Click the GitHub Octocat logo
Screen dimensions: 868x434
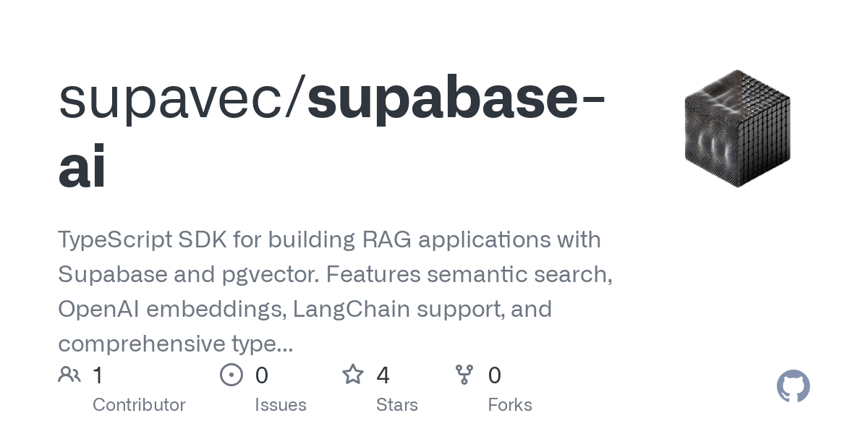click(793, 386)
